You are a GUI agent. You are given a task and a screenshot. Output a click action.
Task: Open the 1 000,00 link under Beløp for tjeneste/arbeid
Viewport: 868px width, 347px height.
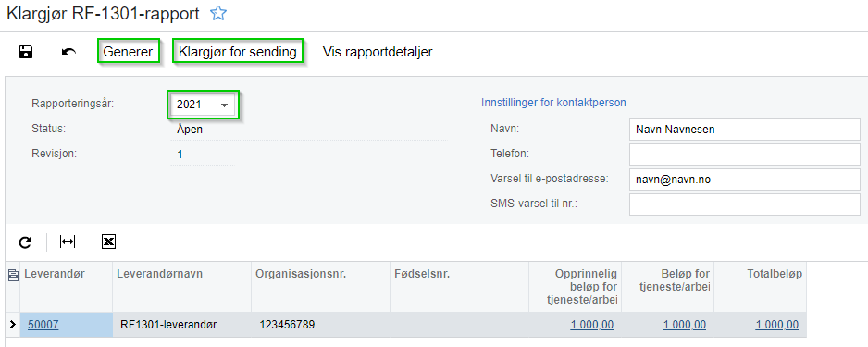[x=684, y=325]
